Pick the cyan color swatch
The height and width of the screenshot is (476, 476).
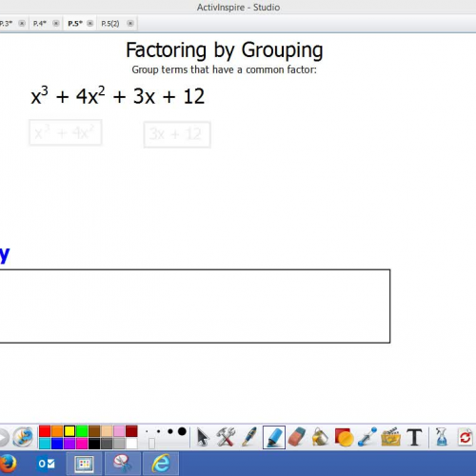tap(45, 444)
